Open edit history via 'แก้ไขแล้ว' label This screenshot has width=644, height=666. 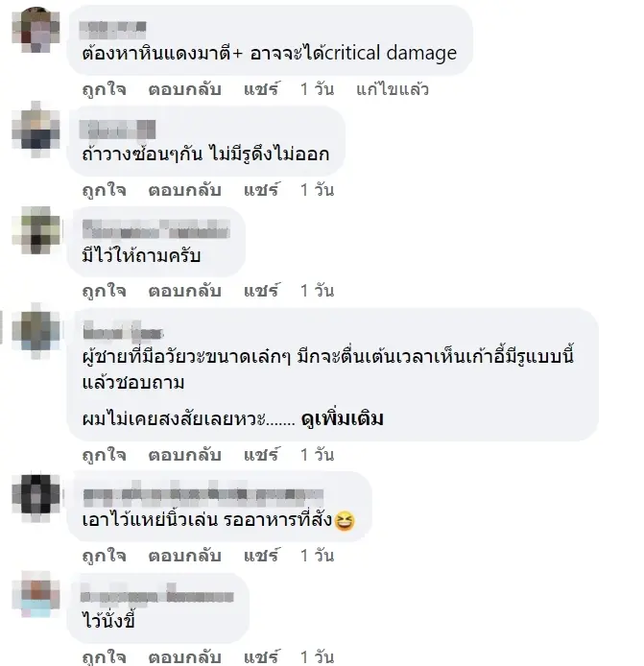click(393, 89)
